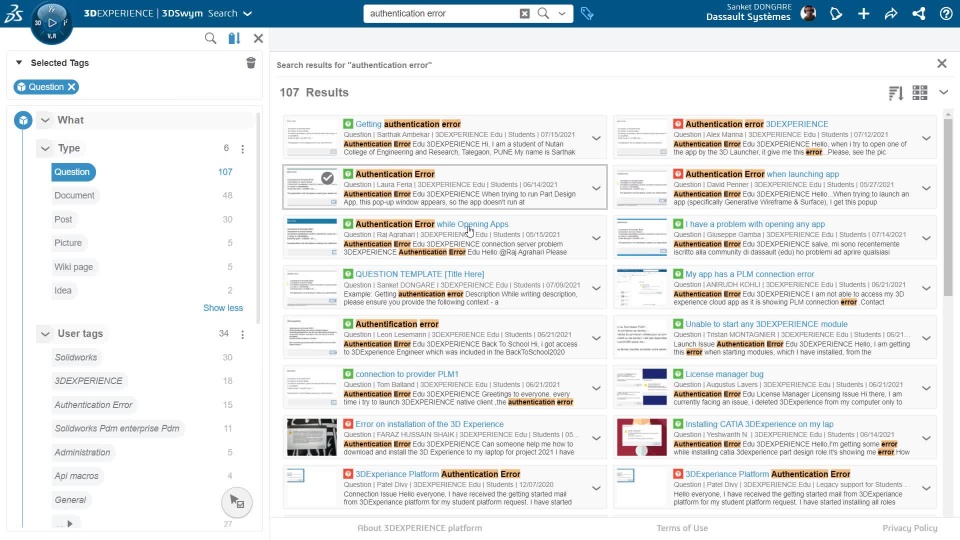The height and width of the screenshot is (540, 960).
Task: Open the 3DEXPERIENCE compass
Action: pyautogui.click(x=51, y=23)
